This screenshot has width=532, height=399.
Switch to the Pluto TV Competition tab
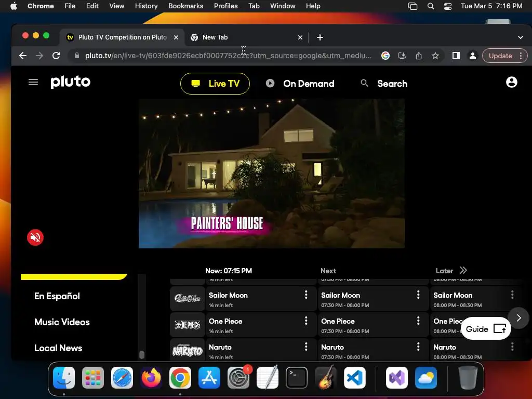[x=123, y=37]
